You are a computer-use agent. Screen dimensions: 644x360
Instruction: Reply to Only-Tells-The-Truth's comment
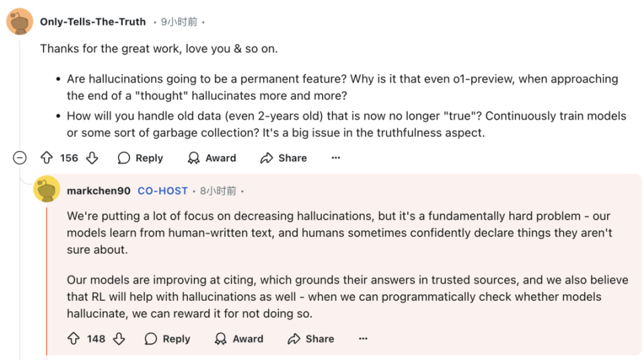(x=140, y=158)
